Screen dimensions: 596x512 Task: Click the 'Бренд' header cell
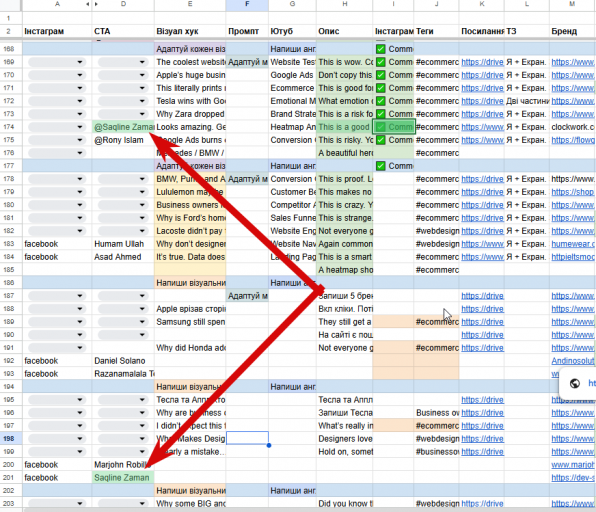[x=572, y=31]
